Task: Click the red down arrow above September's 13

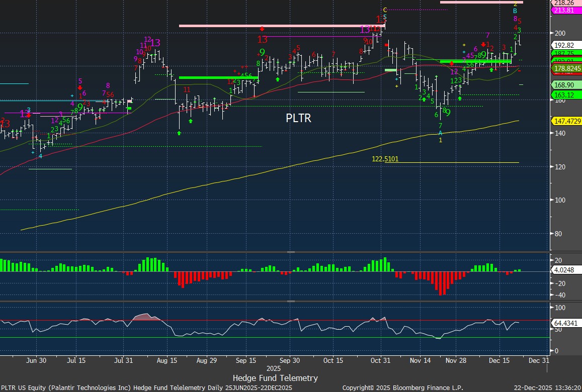Action: 262,29
